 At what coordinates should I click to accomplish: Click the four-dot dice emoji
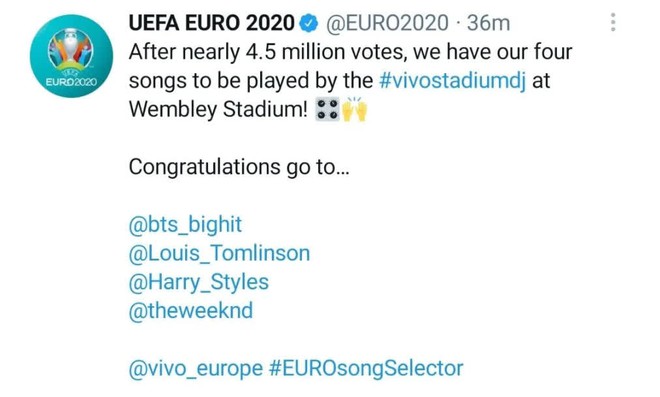click(327, 109)
